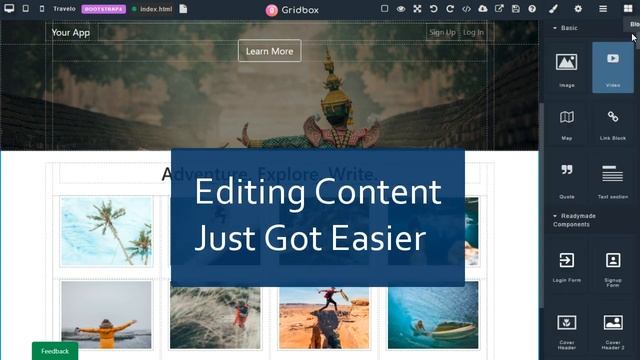Enter fullscreen mode

[417, 9]
